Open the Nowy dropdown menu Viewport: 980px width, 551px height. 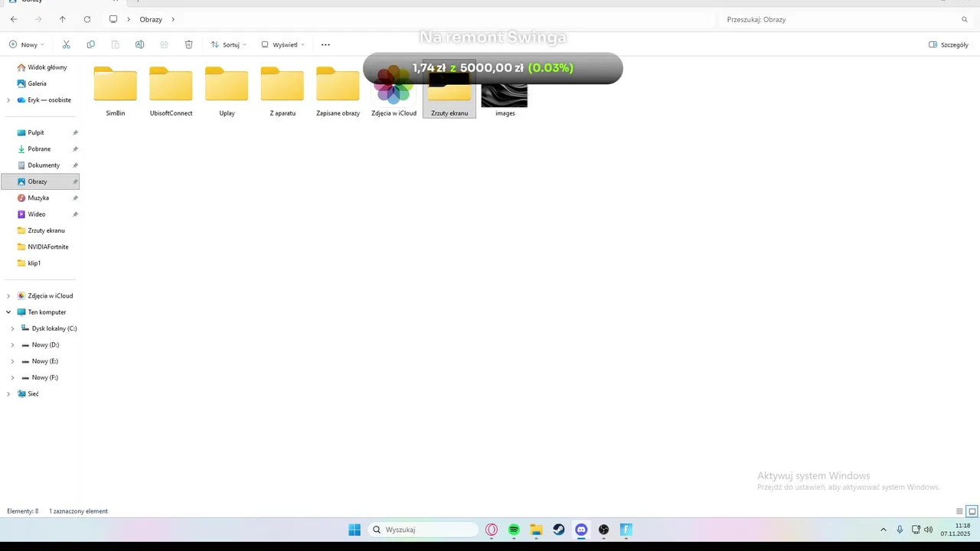27,45
